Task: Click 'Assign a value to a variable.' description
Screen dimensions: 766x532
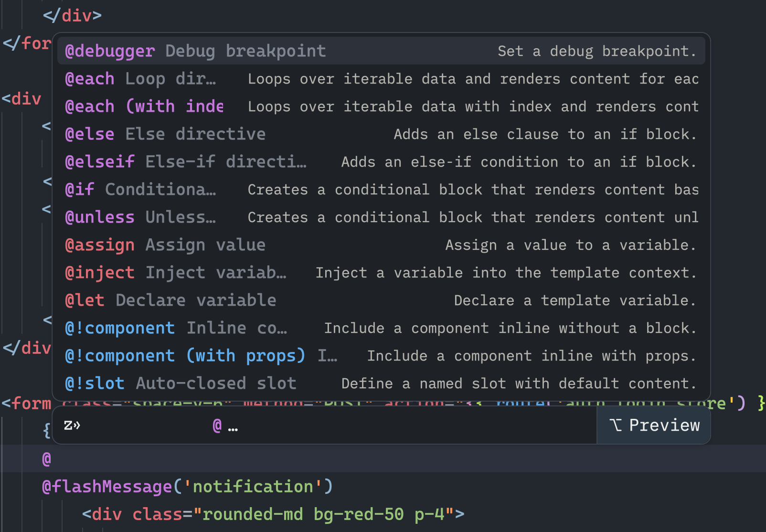Action: (571, 245)
